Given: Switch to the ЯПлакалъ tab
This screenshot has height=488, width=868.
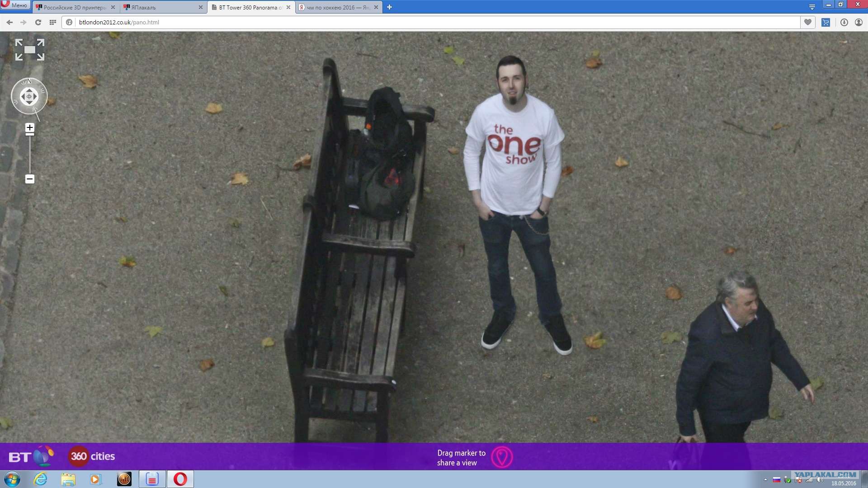Looking at the screenshot, I should pyautogui.click(x=163, y=7).
